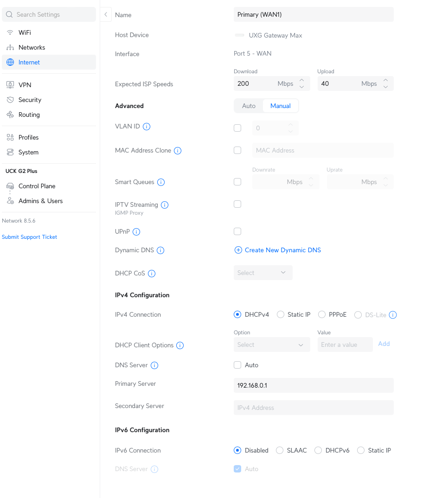Click the VLAN ID info icon
Image resolution: width=448 pixels, height=498 pixels.
coord(147,127)
